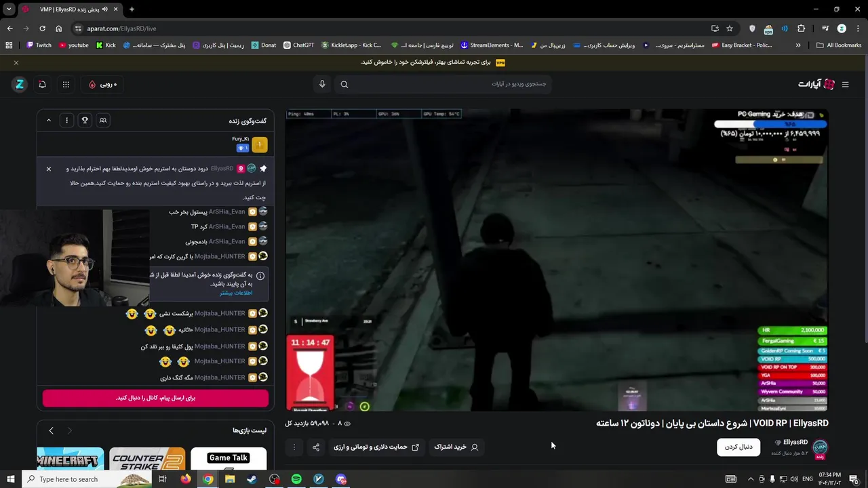Open the 'خرید اشتراک' subscription button
Viewport: 868px width, 488px height.
pyautogui.click(x=456, y=447)
